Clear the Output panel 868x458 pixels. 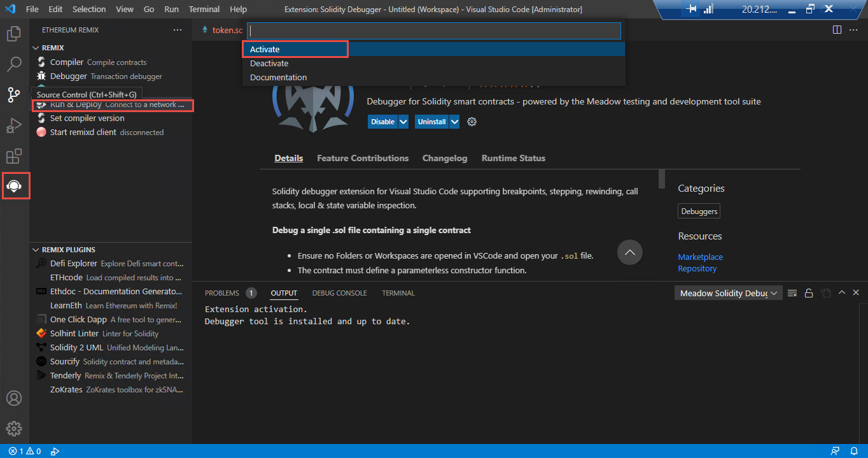[792, 292]
